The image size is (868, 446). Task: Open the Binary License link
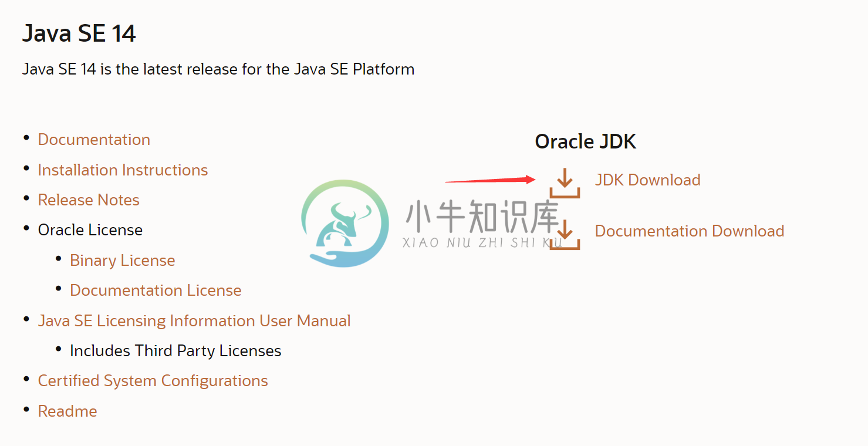[123, 261]
